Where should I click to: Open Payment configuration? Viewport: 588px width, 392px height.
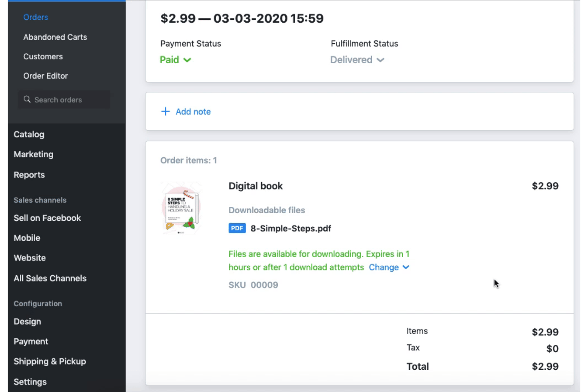(x=31, y=342)
